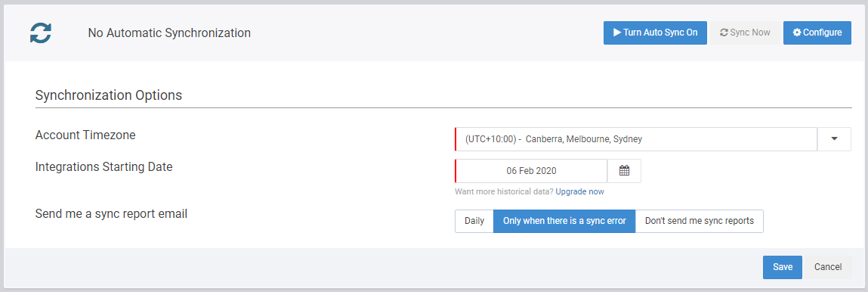Turn Auto Sync On
Screen dimensions: 868x292
click(655, 33)
